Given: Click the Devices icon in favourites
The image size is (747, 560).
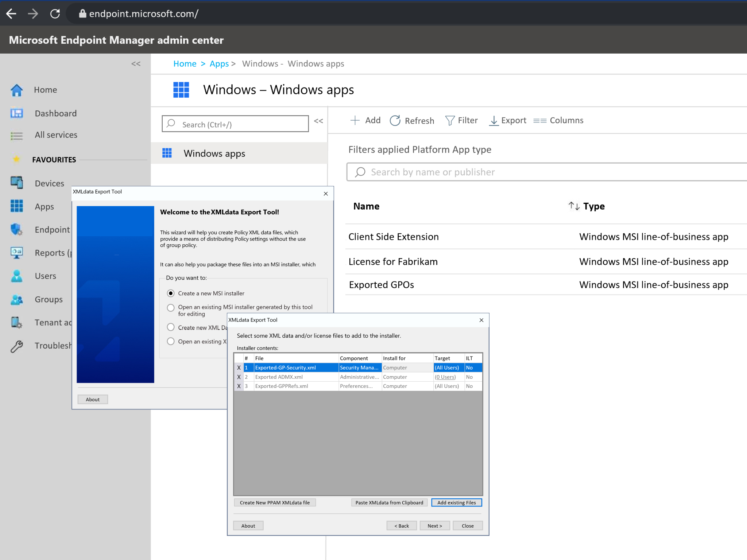Looking at the screenshot, I should point(17,183).
